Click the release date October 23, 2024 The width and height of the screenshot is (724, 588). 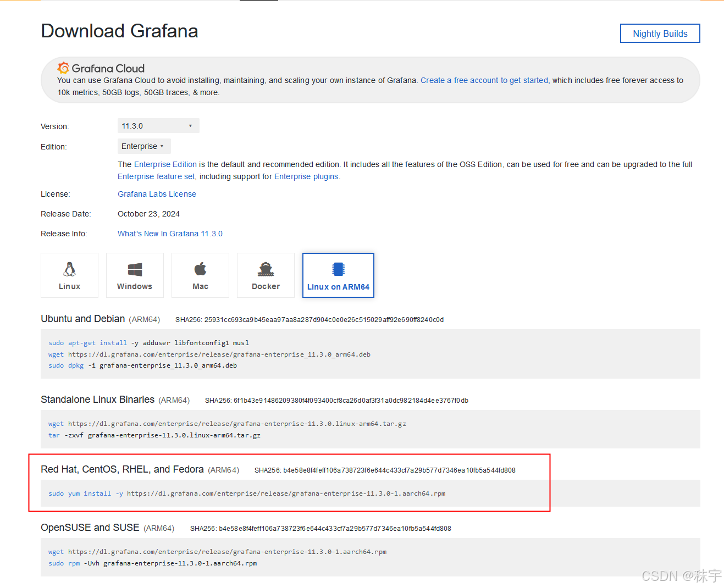pos(148,214)
